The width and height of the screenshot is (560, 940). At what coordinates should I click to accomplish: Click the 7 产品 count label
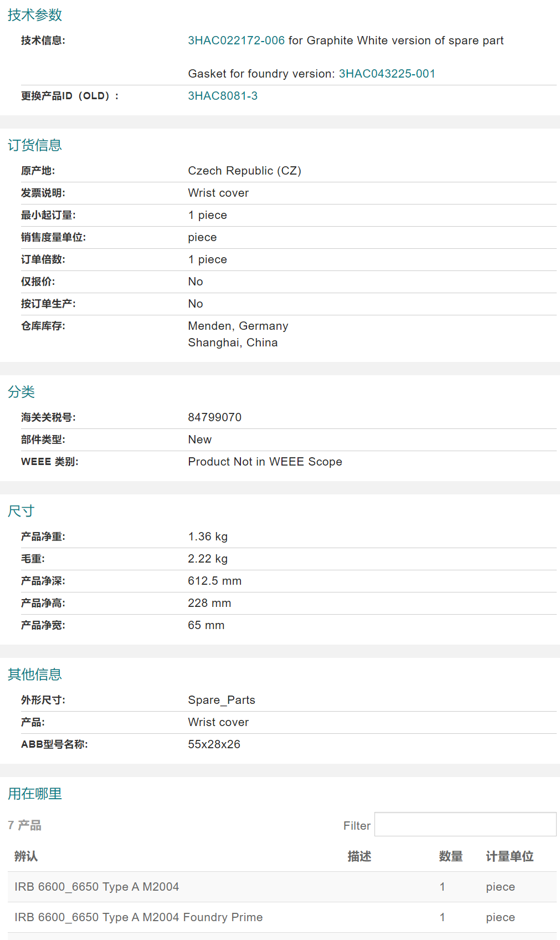[25, 825]
